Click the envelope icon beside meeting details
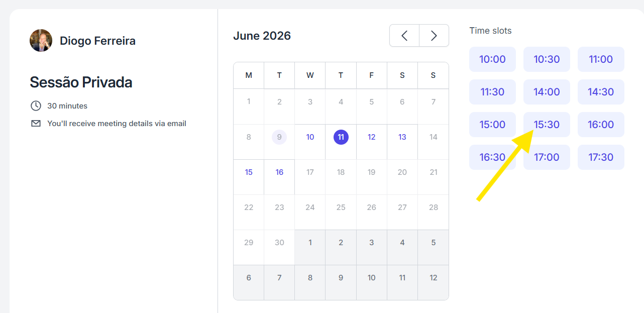Image resolution: width=644 pixels, height=313 pixels. coord(36,124)
